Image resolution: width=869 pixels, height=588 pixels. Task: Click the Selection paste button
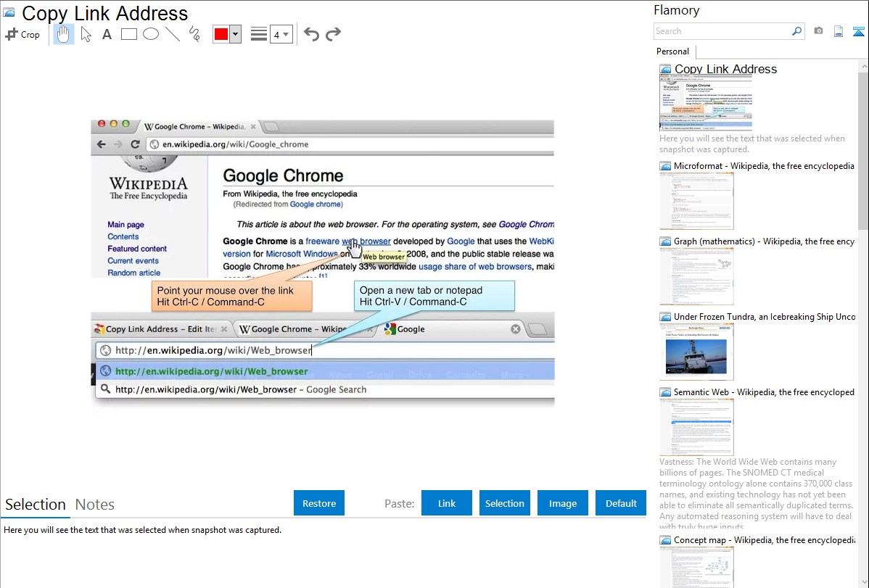point(504,503)
